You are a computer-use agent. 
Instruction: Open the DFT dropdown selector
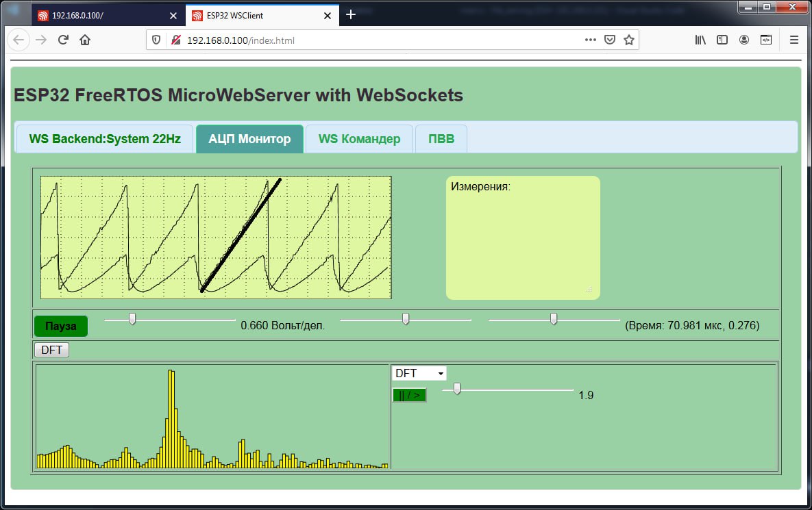point(419,373)
